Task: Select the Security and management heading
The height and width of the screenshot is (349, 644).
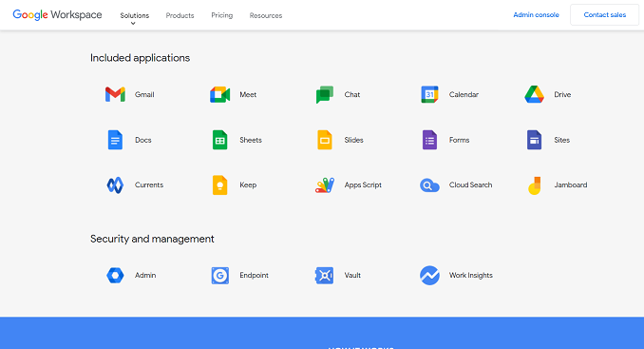Action: [152, 239]
